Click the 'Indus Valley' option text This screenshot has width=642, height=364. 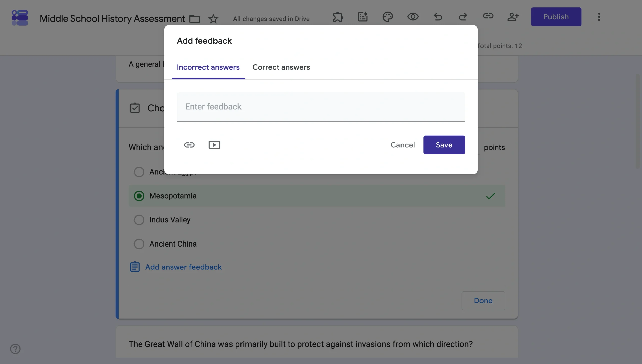[170, 220]
